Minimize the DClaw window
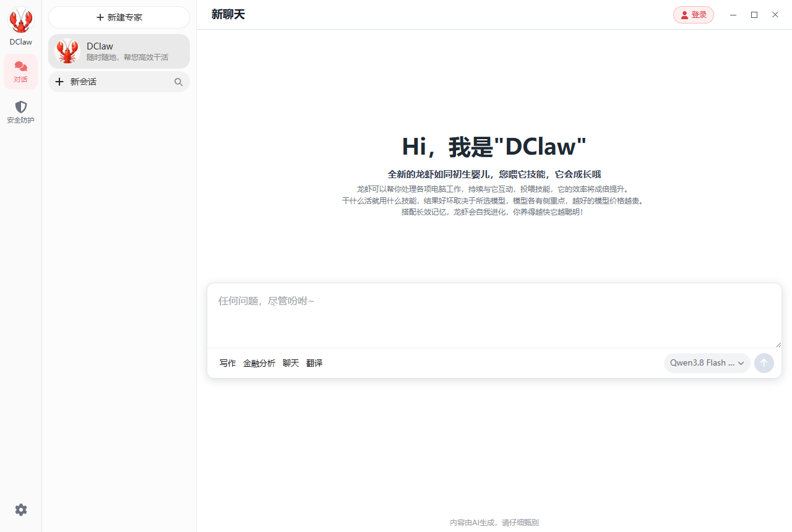The width and height of the screenshot is (792, 532). (733, 15)
